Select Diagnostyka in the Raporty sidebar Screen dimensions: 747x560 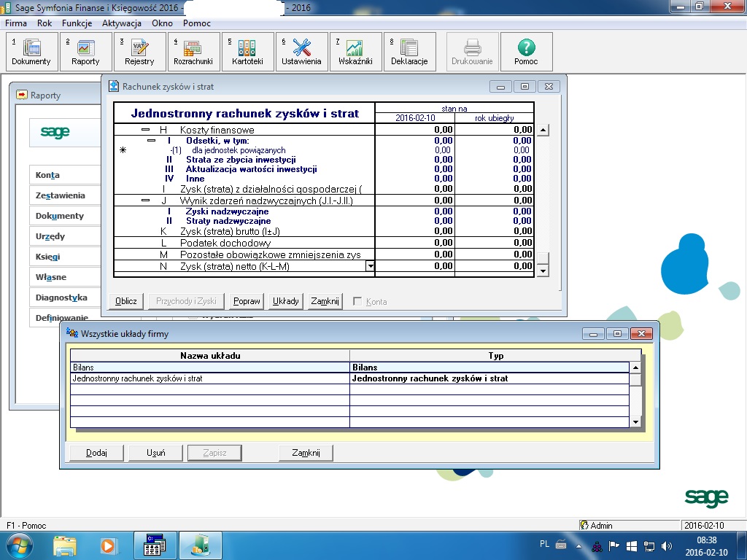coord(65,298)
